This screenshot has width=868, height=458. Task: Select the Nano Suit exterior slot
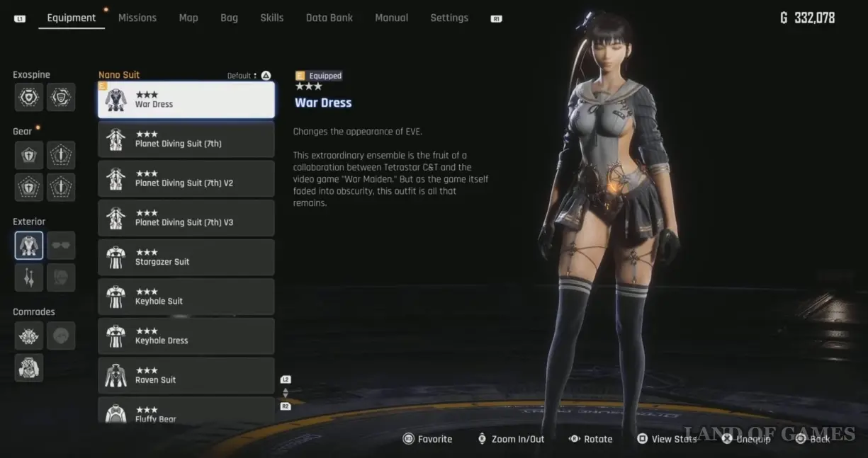coord(29,246)
